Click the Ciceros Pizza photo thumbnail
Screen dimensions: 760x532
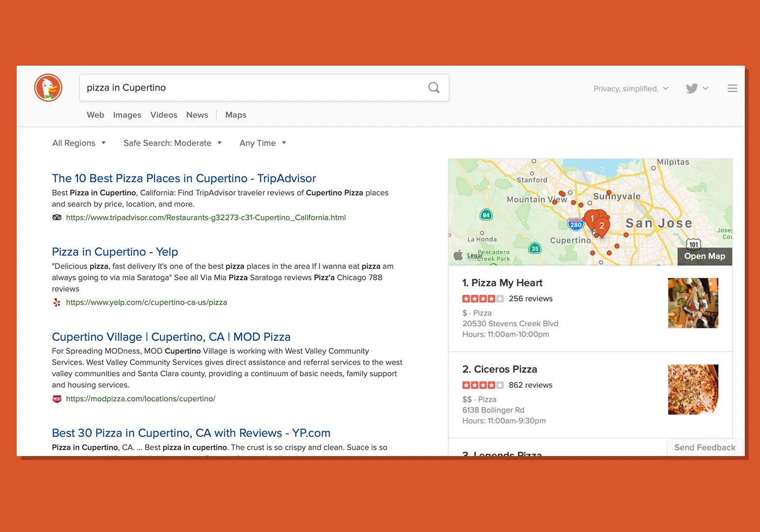click(x=693, y=389)
